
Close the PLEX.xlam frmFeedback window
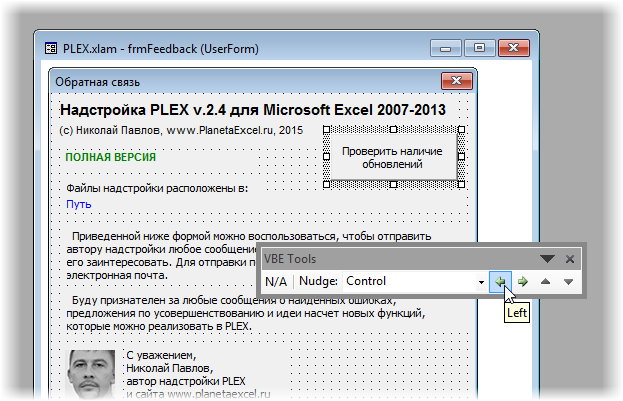(x=513, y=48)
